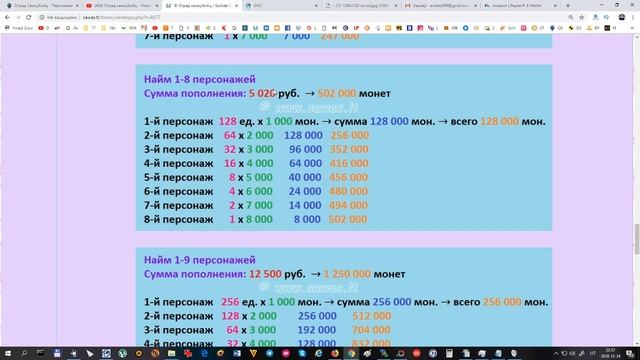Open Telegram from the taskbar
This screenshot has height=360, width=640.
click(269, 353)
